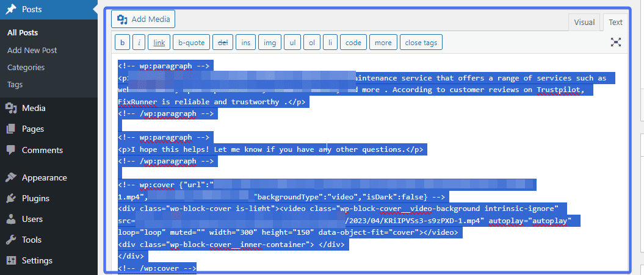Click the Posts pin icon in sidebar
This screenshot has width=644, height=275.
(x=10, y=9)
